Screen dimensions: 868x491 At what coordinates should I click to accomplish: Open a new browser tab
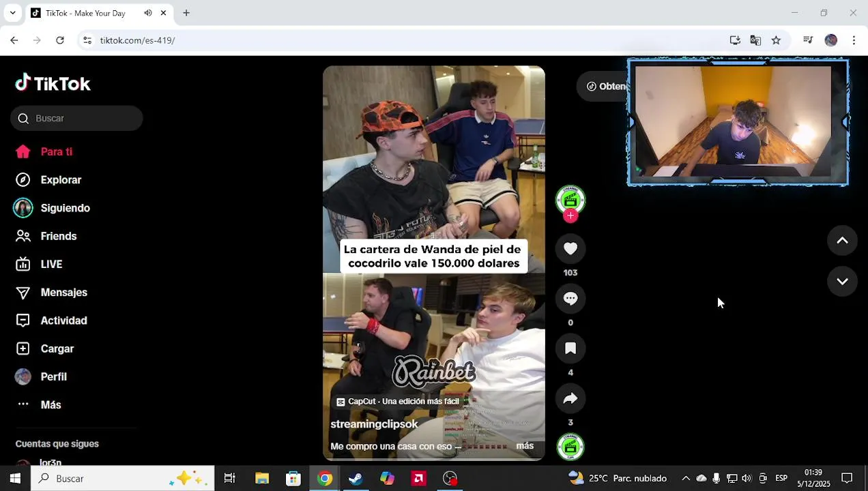(186, 13)
